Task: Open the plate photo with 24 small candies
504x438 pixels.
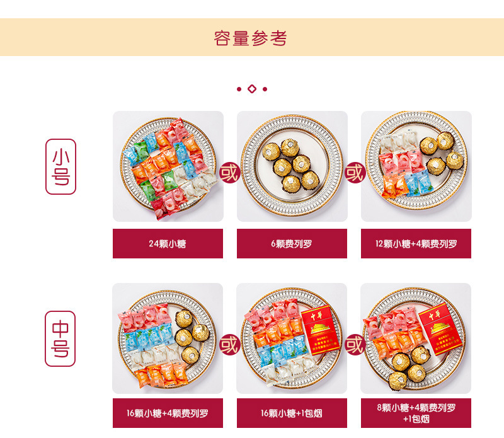Action: tap(168, 166)
